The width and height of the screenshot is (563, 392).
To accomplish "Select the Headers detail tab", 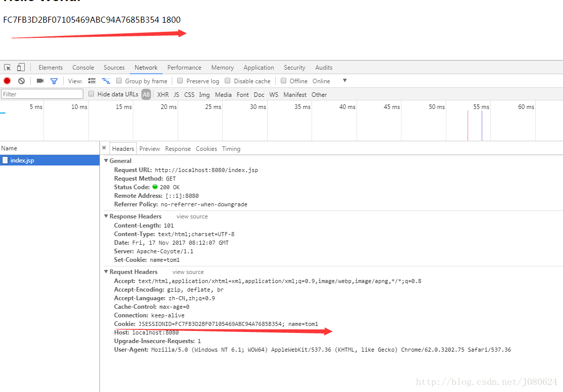I will [123, 149].
